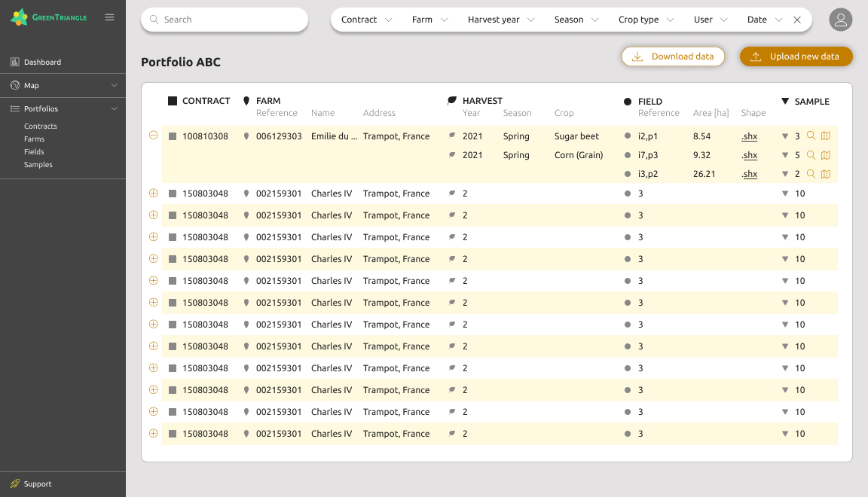Click the GreenTriangle logo
The width and height of the screenshot is (868, 497).
point(49,17)
